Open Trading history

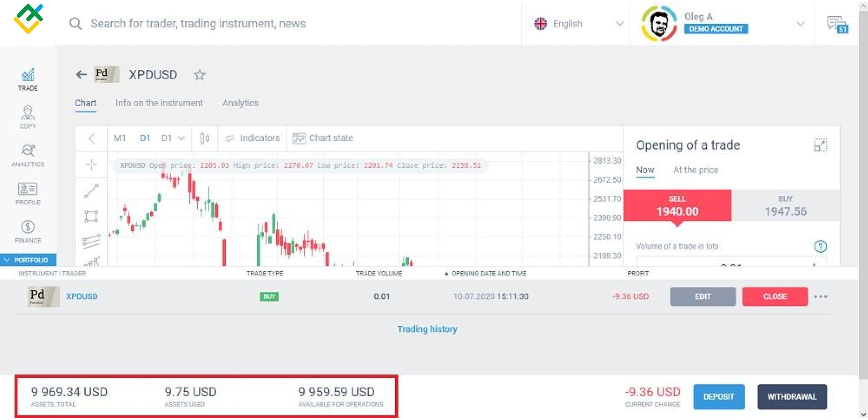pyautogui.click(x=427, y=329)
